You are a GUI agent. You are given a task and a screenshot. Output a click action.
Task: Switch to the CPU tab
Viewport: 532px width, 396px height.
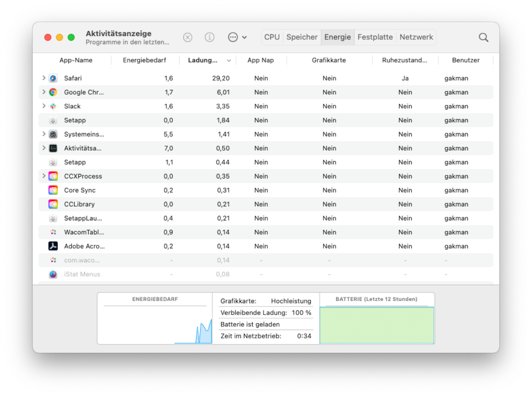pos(272,37)
